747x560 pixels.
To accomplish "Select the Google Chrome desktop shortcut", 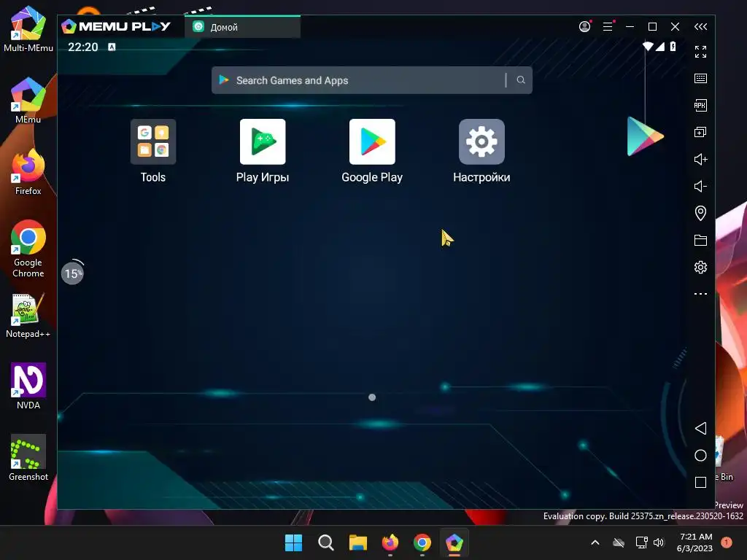I will (x=28, y=249).
